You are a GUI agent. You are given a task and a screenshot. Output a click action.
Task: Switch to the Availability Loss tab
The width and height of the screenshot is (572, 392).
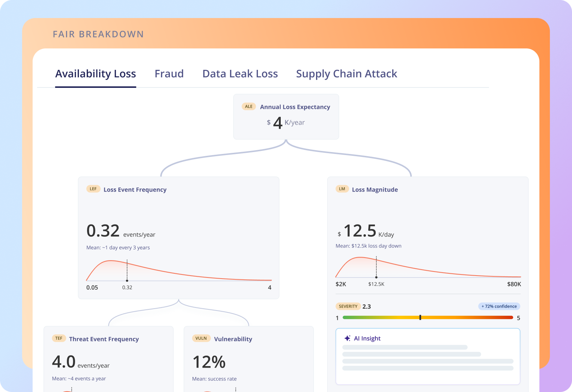tap(96, 74)
